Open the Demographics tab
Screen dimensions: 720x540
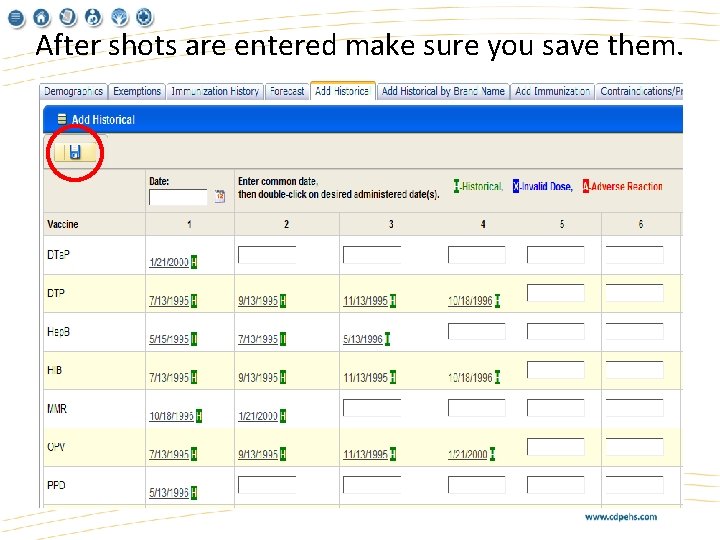[x=73, y=91]
